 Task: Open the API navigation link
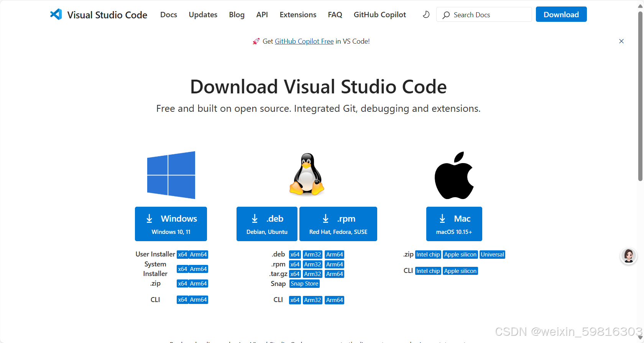click(262, 15)
